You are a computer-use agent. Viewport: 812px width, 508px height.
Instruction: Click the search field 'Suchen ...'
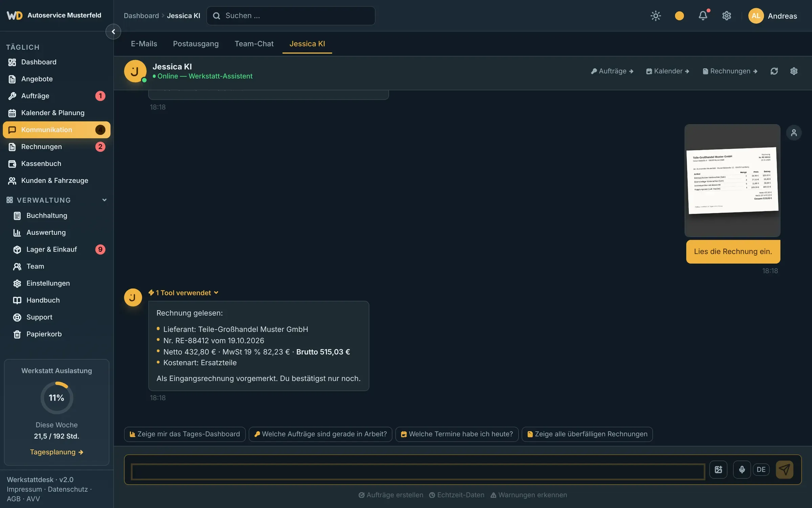click(291, 16)
